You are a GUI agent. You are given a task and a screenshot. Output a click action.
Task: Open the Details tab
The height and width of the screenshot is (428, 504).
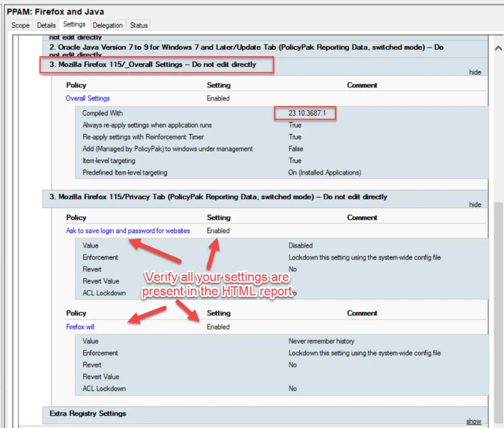pyautogui.click(x=46, y=25)
